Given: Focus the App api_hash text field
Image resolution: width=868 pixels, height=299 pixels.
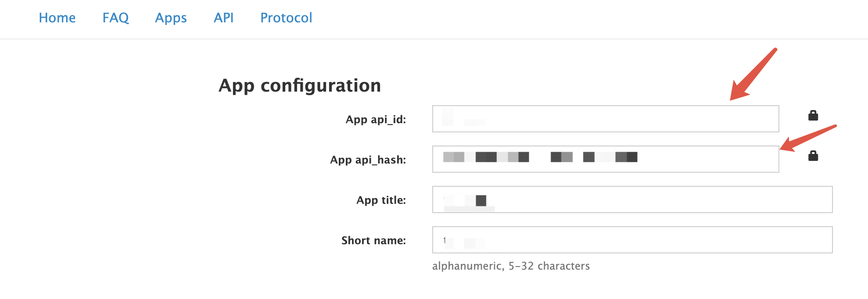Looking at the screenshot, I should coord(606,159).
